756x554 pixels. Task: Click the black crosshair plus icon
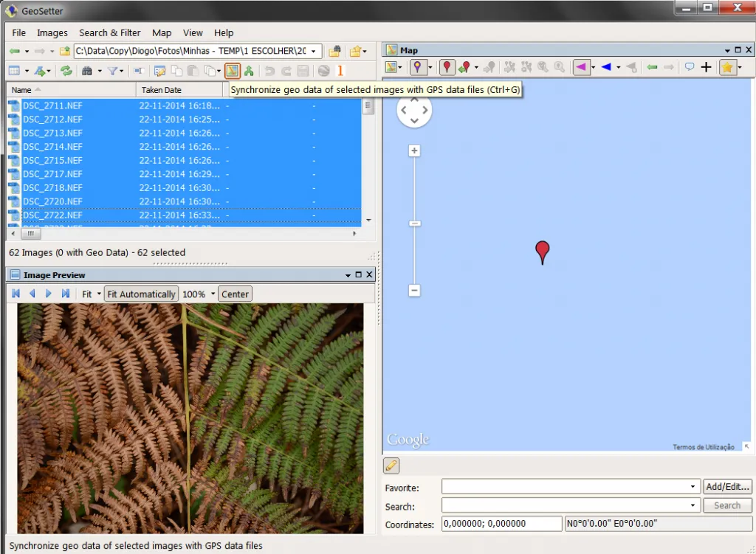tap(707, 67)
